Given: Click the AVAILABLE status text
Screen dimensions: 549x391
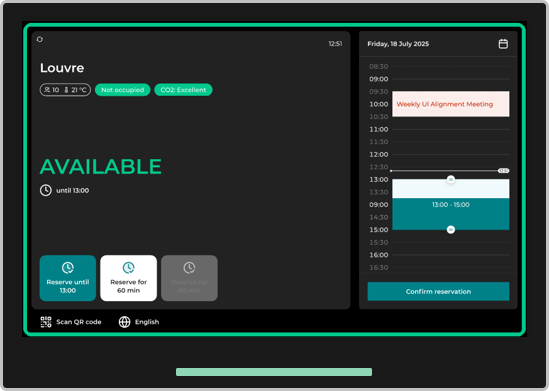Looking at the screenshot, I should point(100,166).
